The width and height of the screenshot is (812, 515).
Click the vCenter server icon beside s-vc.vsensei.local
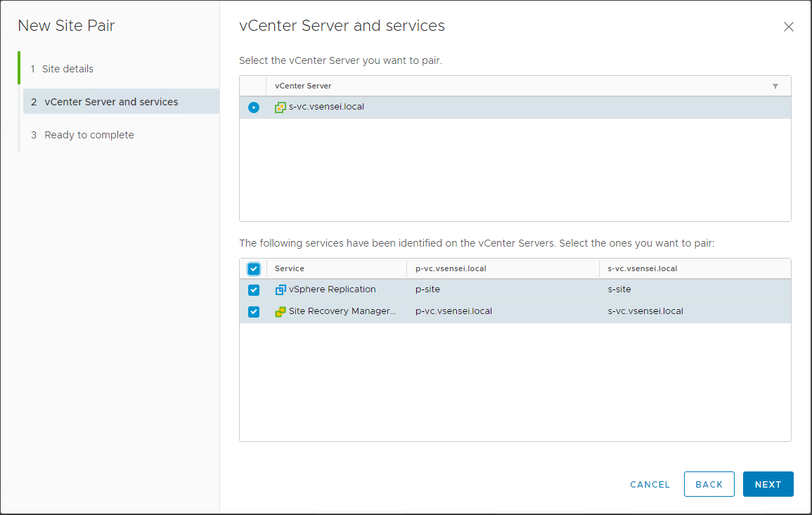pyautogui.click(x=281, y=107)
